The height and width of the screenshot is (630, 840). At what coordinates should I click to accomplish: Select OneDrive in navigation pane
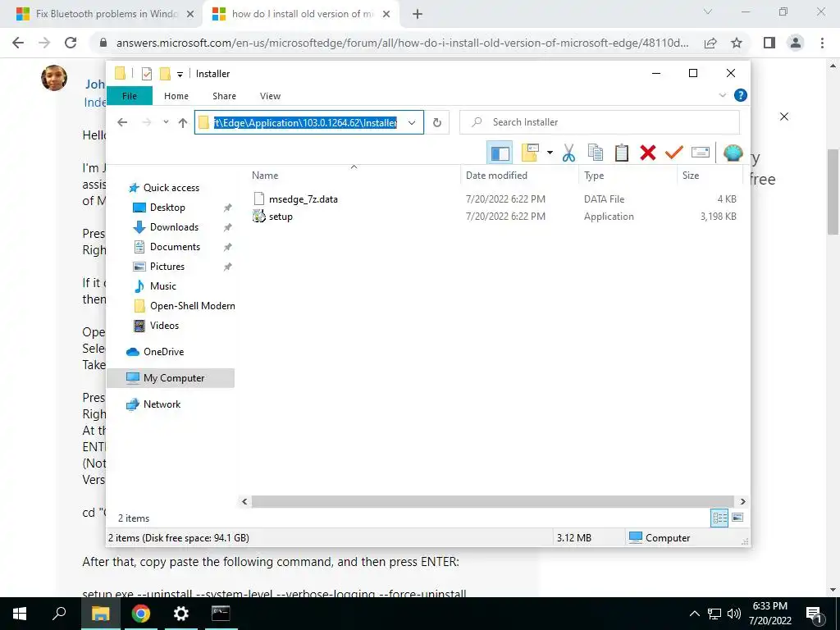(x=163, y=352)
